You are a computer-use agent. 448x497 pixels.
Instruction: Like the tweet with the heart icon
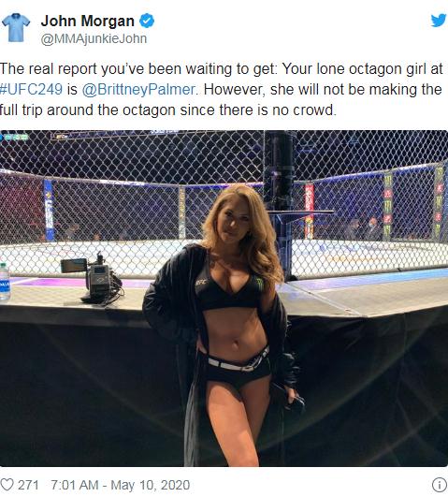point(7,485)
